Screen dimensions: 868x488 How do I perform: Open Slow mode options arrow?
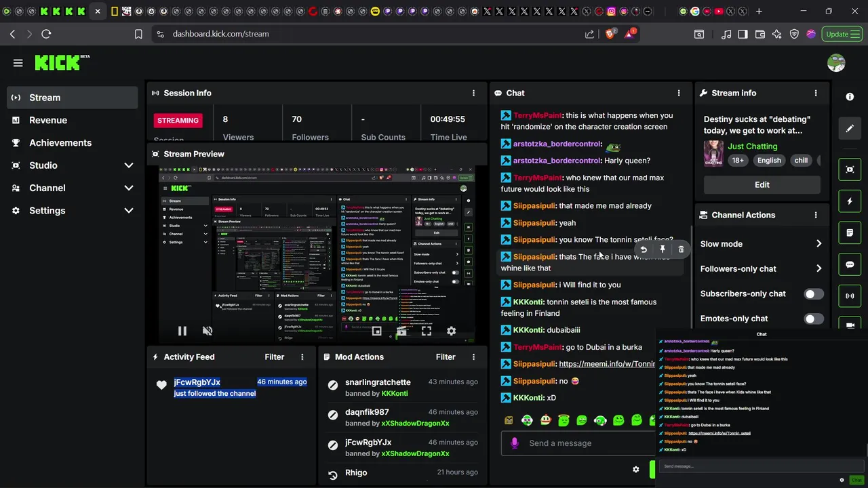pos(818,244)
